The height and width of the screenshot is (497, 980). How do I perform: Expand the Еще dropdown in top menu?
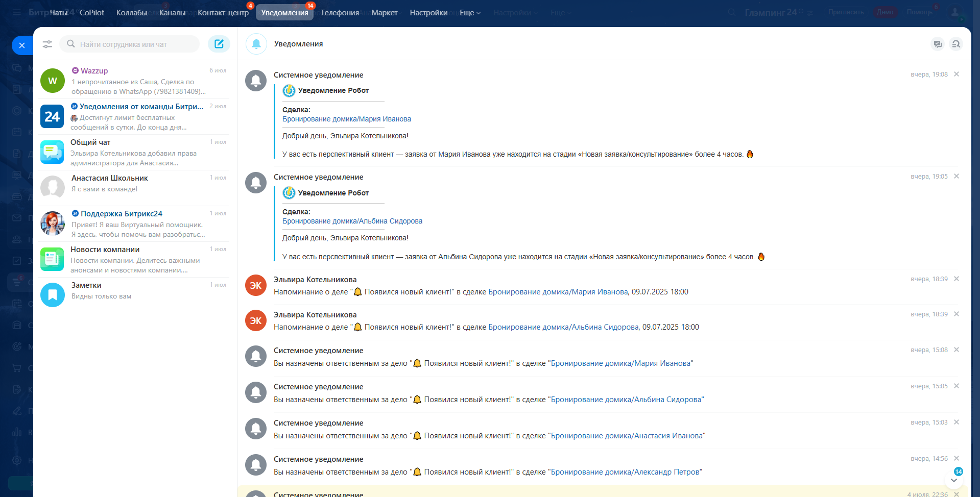point(470,13)
